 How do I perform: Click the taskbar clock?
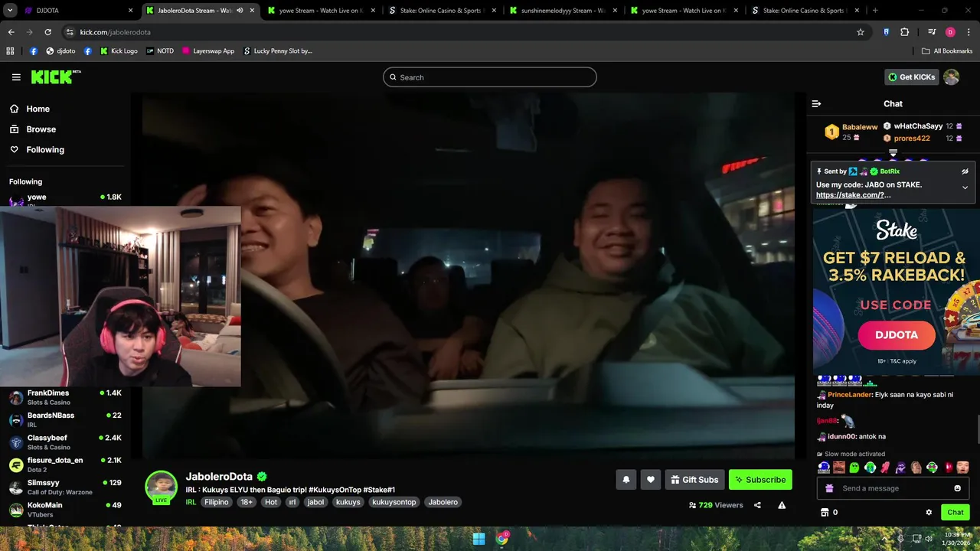955,539
